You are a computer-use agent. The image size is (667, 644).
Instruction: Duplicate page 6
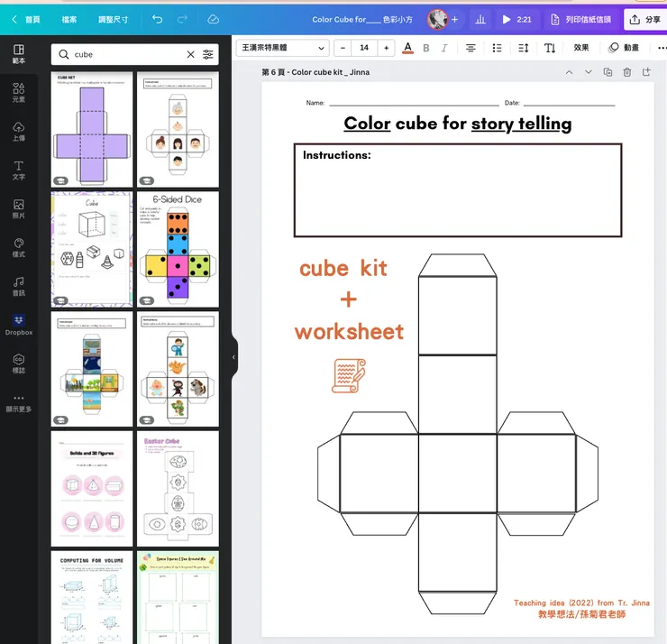point(608,72)
